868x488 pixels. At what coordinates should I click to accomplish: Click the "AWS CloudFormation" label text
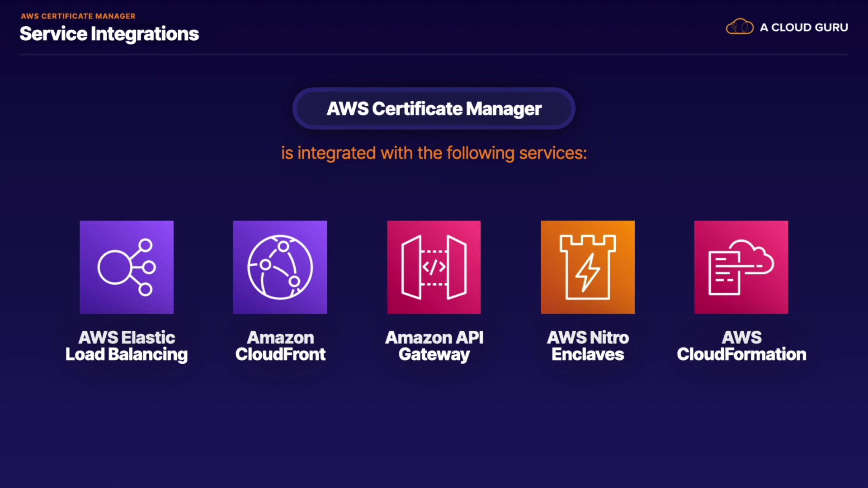741,346
